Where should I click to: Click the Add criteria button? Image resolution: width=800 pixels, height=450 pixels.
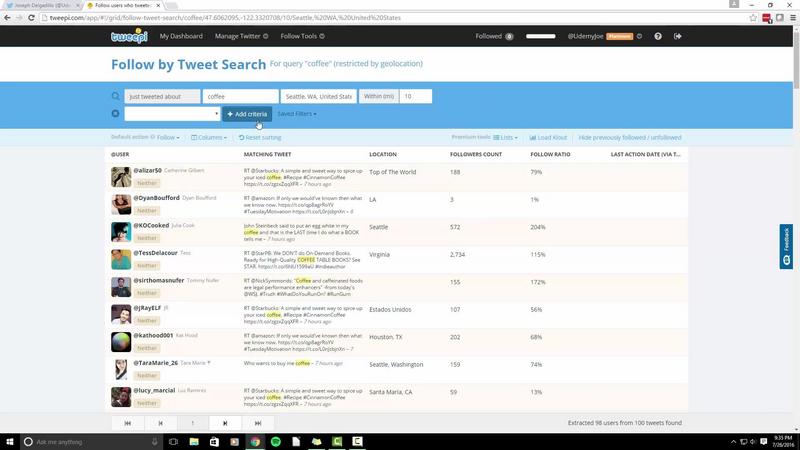click(247, 114)
